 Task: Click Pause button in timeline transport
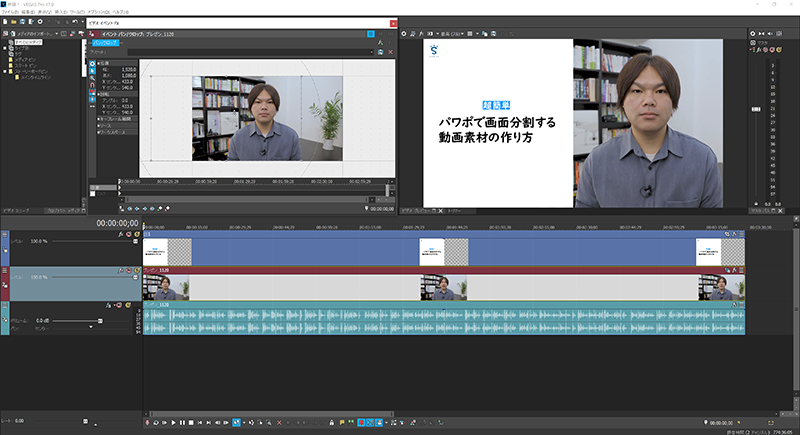click(x=182, y=422)
